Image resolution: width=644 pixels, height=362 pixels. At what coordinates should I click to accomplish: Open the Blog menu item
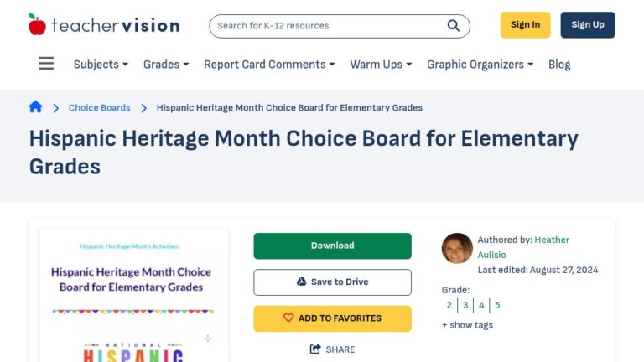coord(559,65)
